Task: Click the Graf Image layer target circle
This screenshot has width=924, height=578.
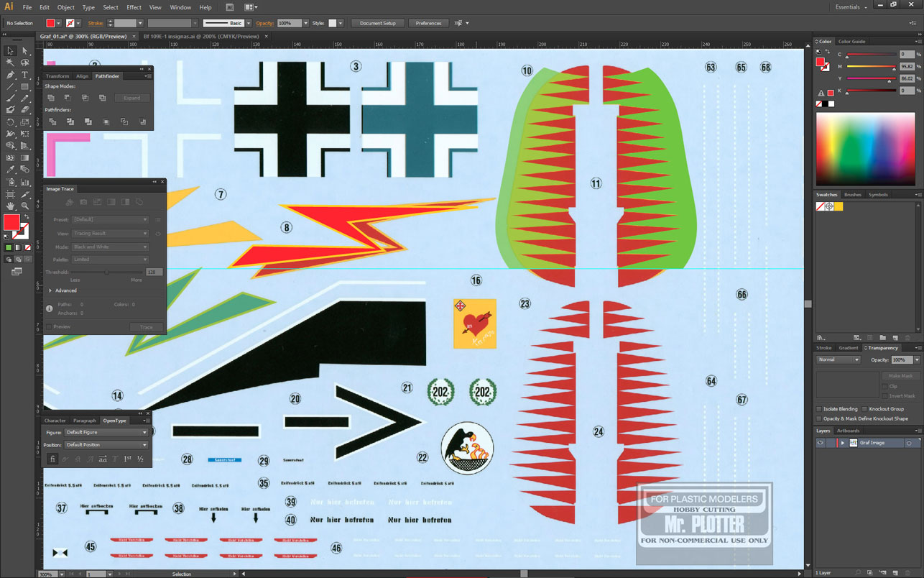Action: coord(908,443)
